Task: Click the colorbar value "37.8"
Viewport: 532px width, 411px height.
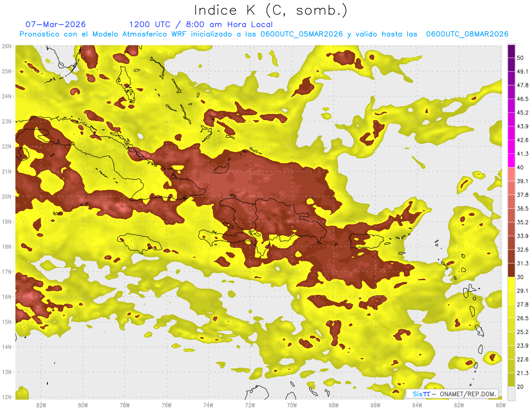Action: [x=523, y=195]
